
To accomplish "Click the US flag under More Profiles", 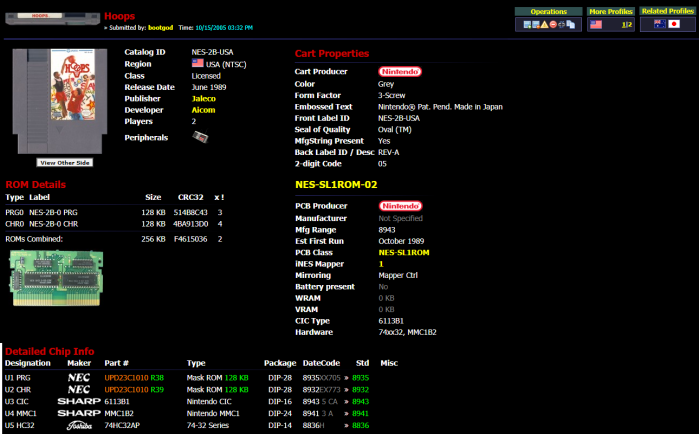I will [x=596, y=24].
